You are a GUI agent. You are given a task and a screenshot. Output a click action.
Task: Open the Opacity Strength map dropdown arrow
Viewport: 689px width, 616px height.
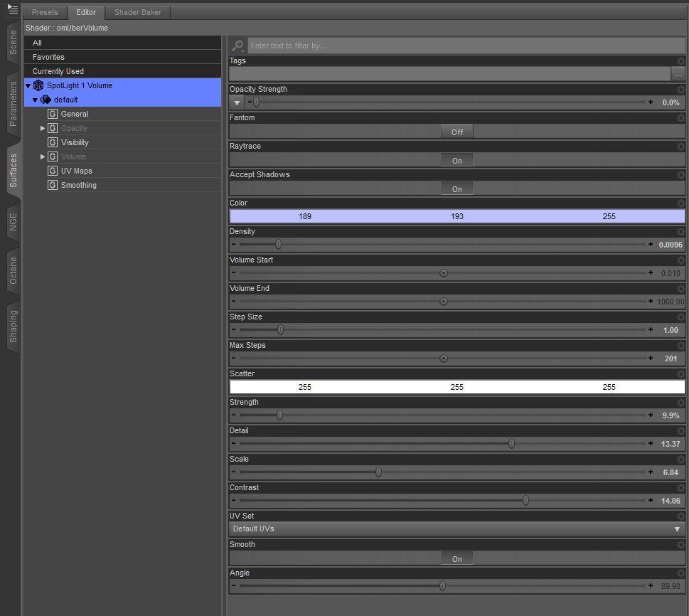pos(237,103)
